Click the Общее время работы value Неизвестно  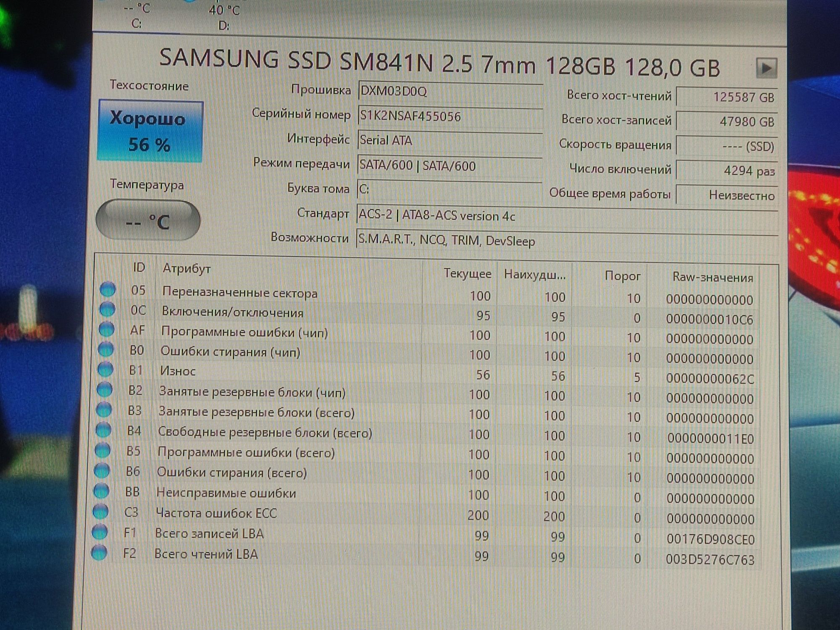pyautogui.click(x=727, y=195)
